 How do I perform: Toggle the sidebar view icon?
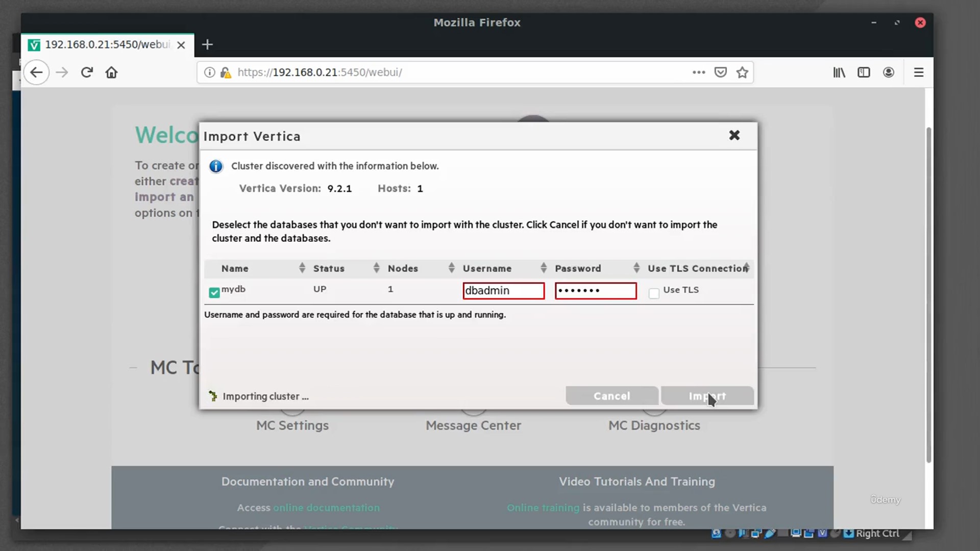(864, 72)
